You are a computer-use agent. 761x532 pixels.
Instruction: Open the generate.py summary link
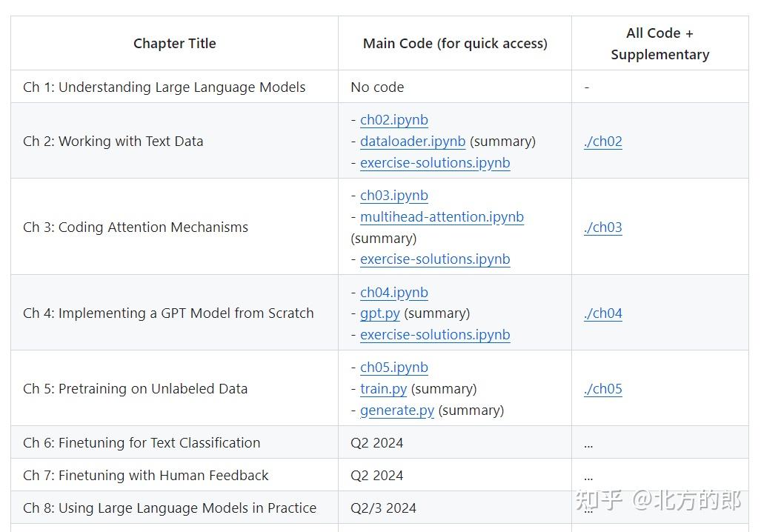(x=396, y=410)
